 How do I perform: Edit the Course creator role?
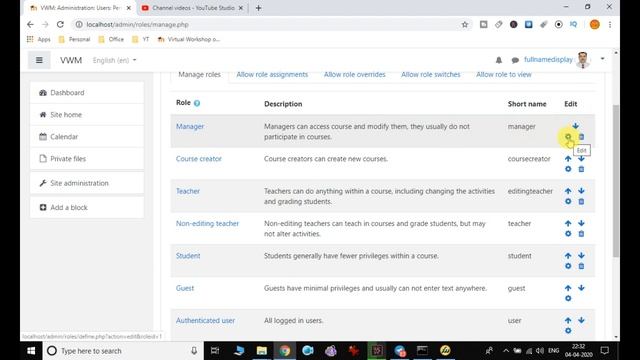pos(568,169)
